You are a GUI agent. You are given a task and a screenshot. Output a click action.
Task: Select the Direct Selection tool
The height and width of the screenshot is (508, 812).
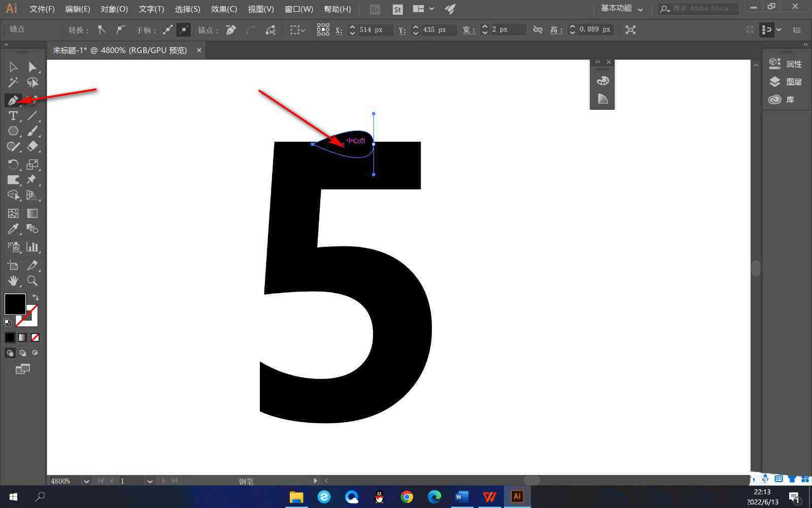[x=32, y=67]
